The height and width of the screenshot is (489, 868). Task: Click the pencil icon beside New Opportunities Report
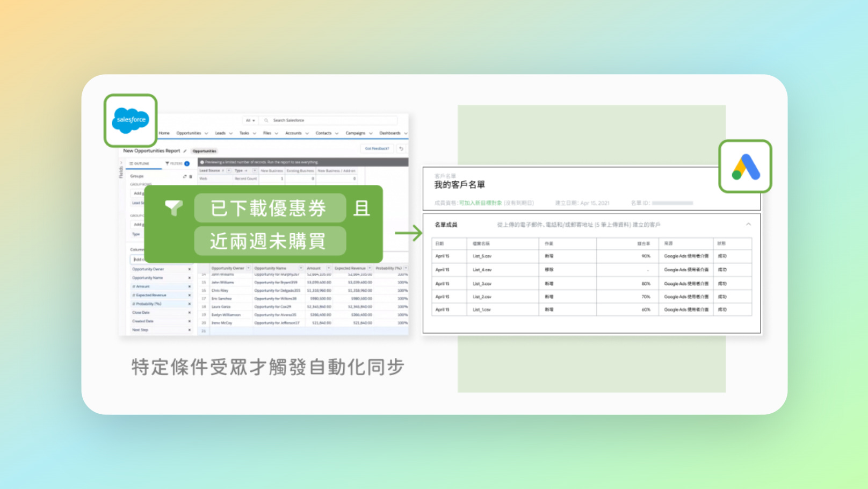pyautogui.click(x=185, y=151)
